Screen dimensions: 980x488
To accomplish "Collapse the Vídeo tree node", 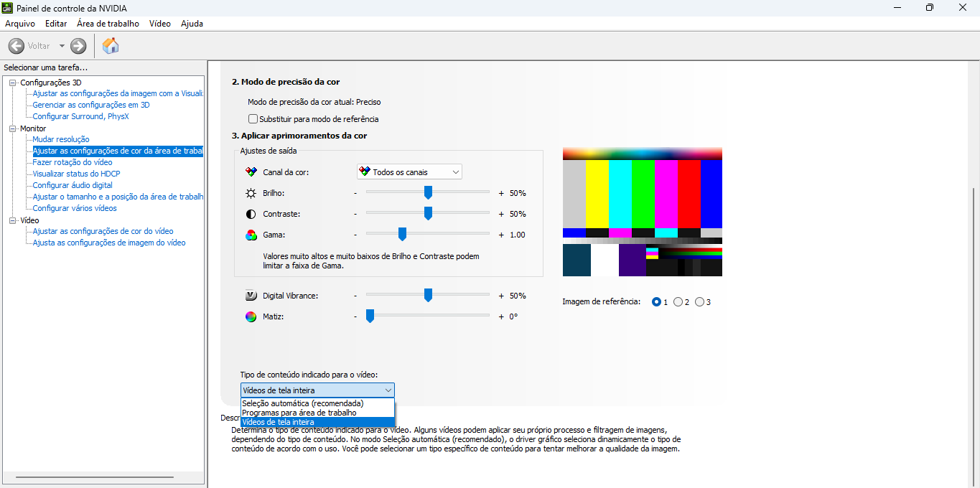I will 12,220.
